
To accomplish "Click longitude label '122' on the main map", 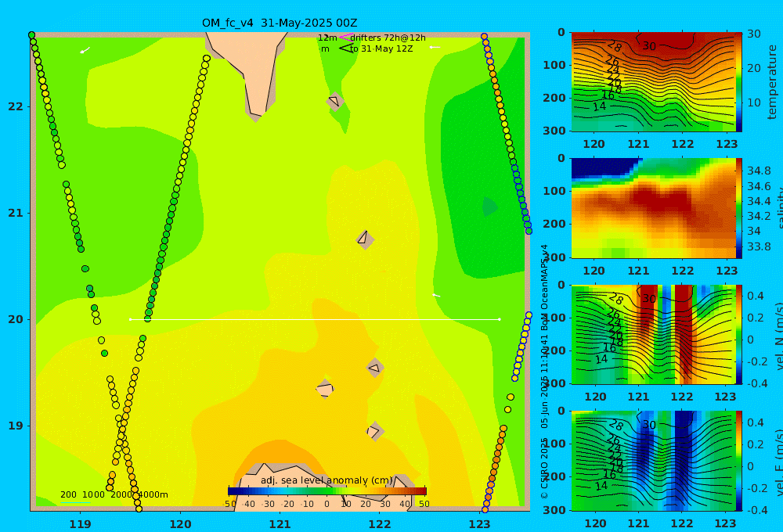I will pos(380,524).
